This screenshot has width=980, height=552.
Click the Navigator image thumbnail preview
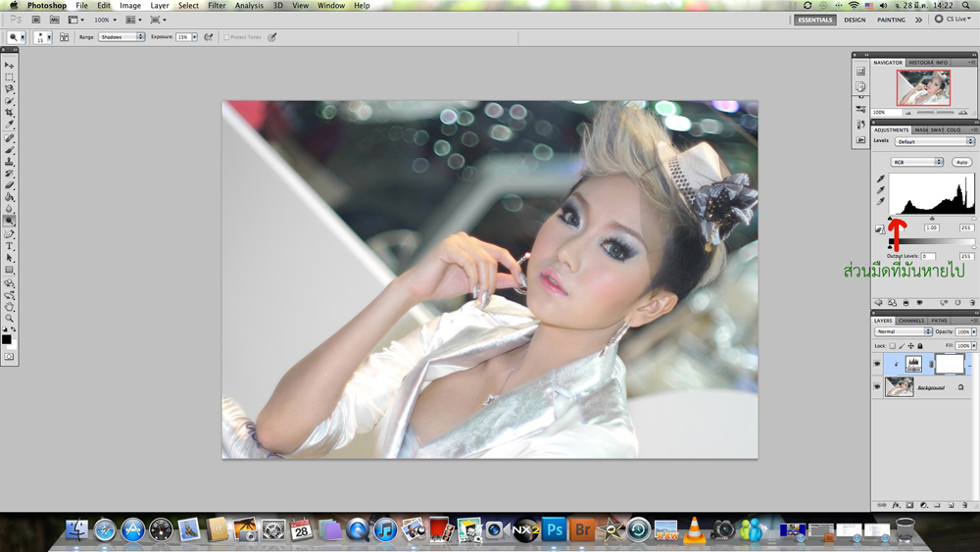point(923,88)
